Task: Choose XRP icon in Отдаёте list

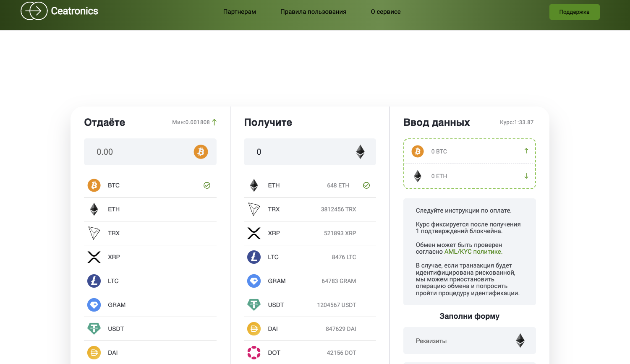Action: 94,257
